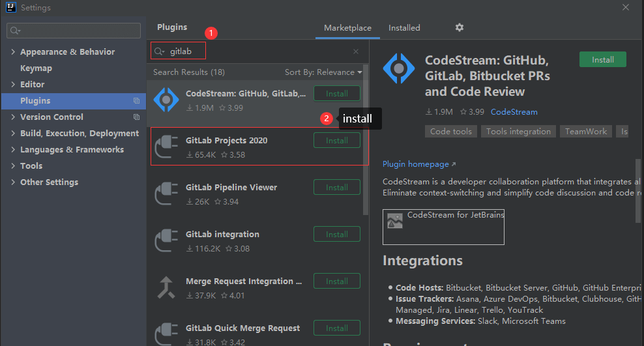Viewport: 644px width, 346px height.
Task: Click the GitLab Projects 2020 plugin icon
Action: click(166, 147)
